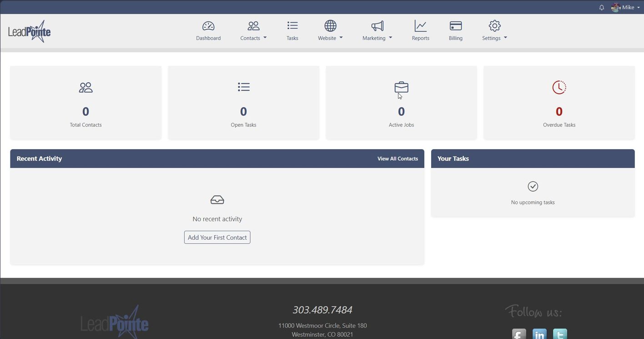Expand the Marketing dropdown arrow

(x=391, y=38)
